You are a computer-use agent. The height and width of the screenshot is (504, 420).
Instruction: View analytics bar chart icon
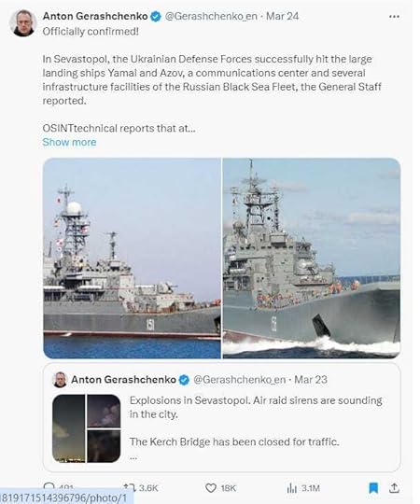click(x=292, y=488)
